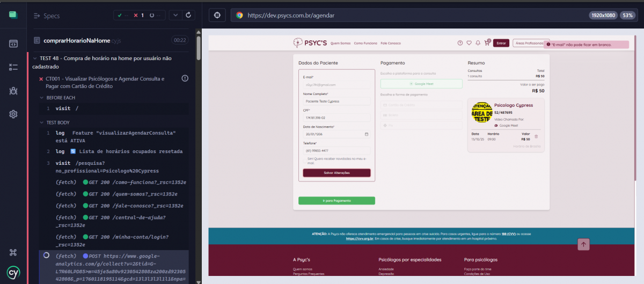Open Cypress Settings gear

point(13,114)
